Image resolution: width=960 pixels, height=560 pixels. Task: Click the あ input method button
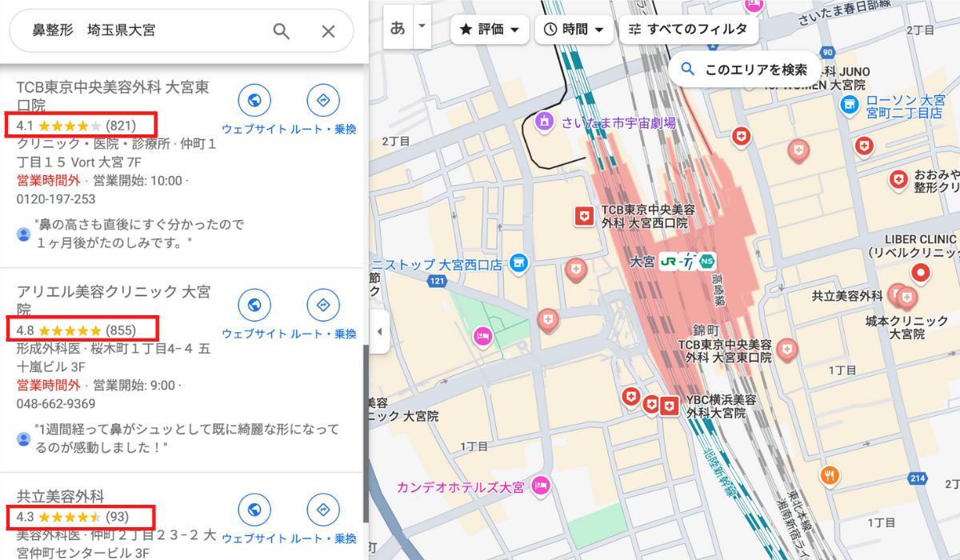tap(398, 28)
